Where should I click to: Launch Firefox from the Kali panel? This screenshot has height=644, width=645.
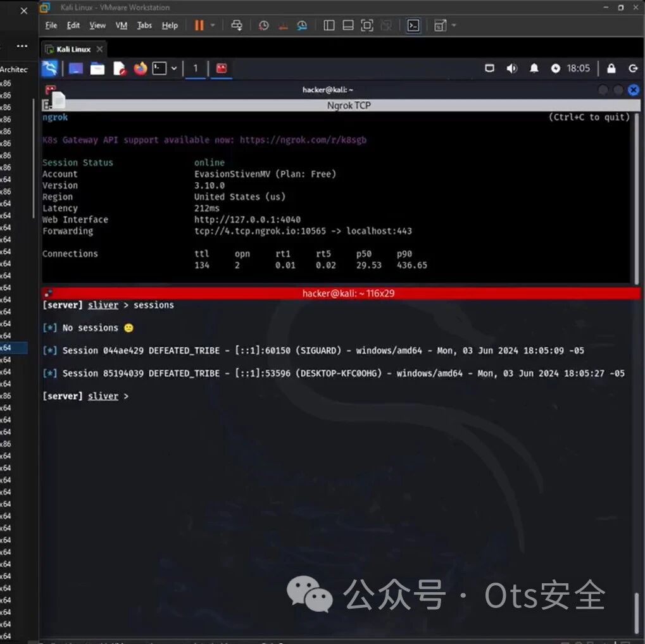point(141,68)
